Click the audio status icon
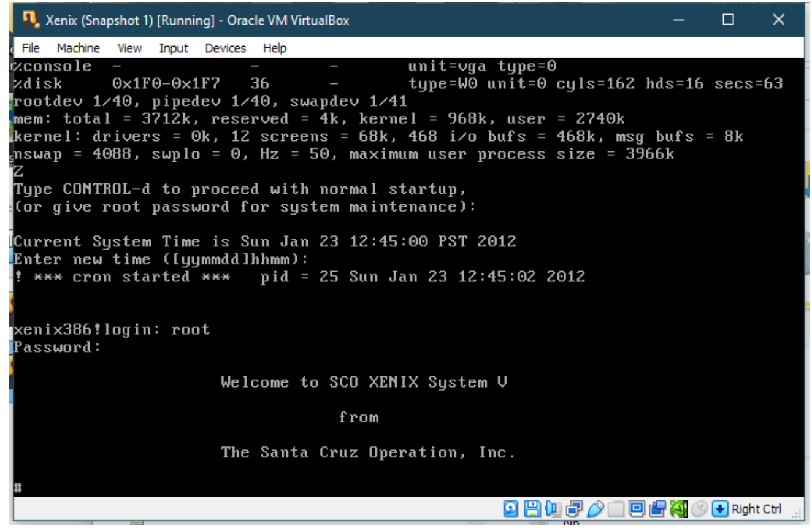The width and height of the screenshot is (812, 531). (x=553, y=509)
